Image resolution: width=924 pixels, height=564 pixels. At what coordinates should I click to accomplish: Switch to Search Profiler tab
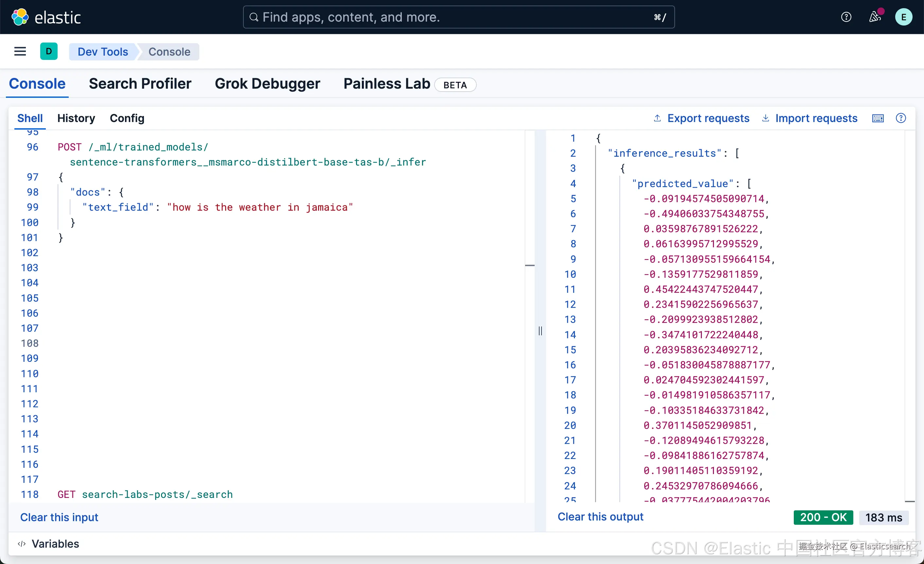140,84
